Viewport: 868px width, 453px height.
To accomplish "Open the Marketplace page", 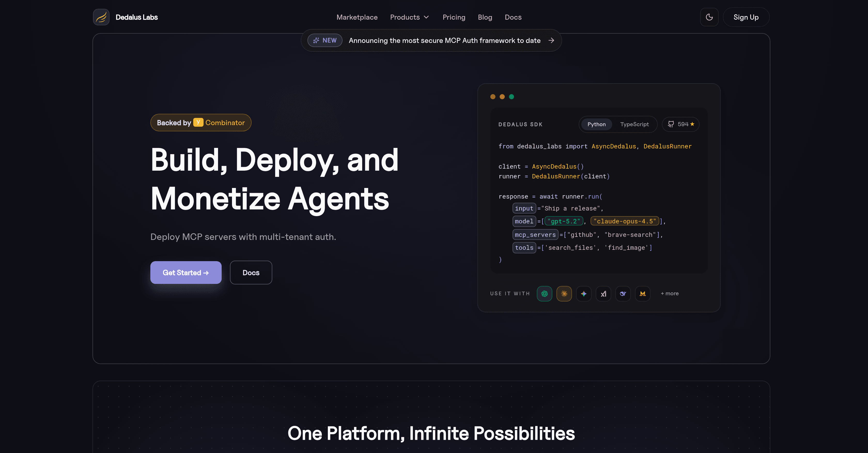I will tap(357, 17).
